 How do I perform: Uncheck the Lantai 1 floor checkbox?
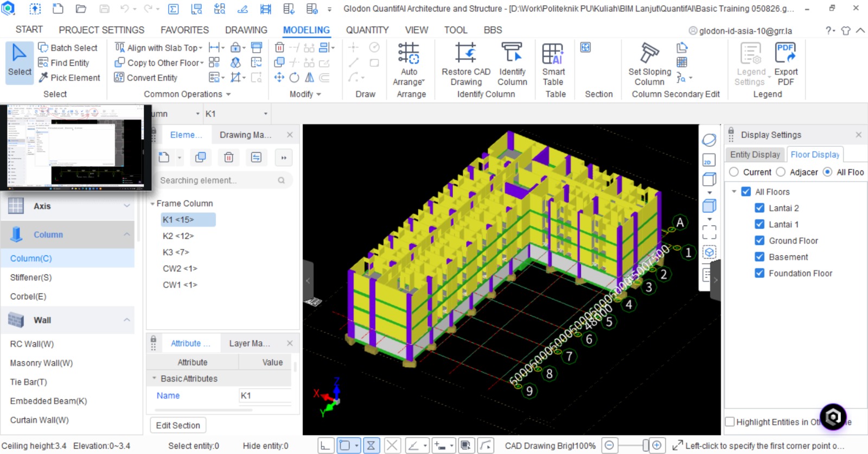click(759, 224)
